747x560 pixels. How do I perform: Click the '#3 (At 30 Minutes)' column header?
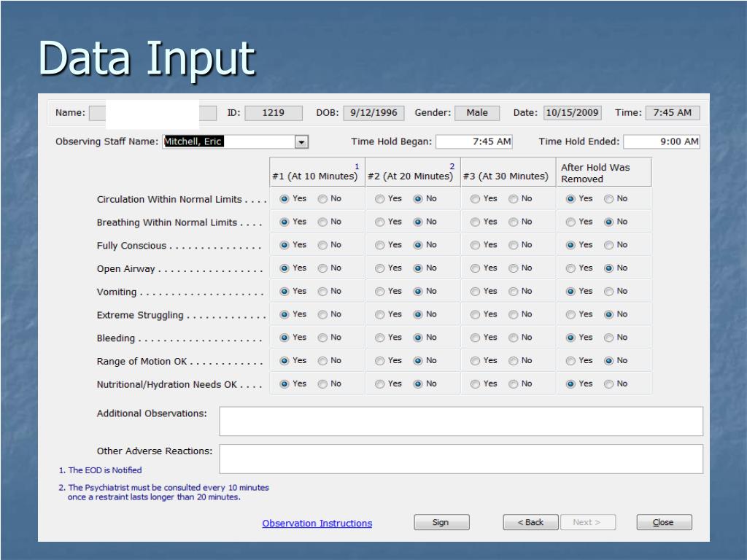click(508, 172)
